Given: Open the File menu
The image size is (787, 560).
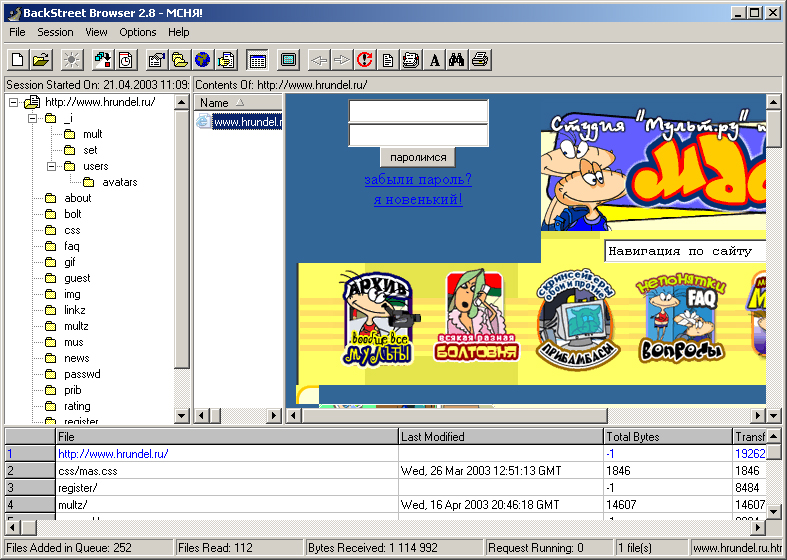Looking at the screenshot, I should tap(17, 32).
